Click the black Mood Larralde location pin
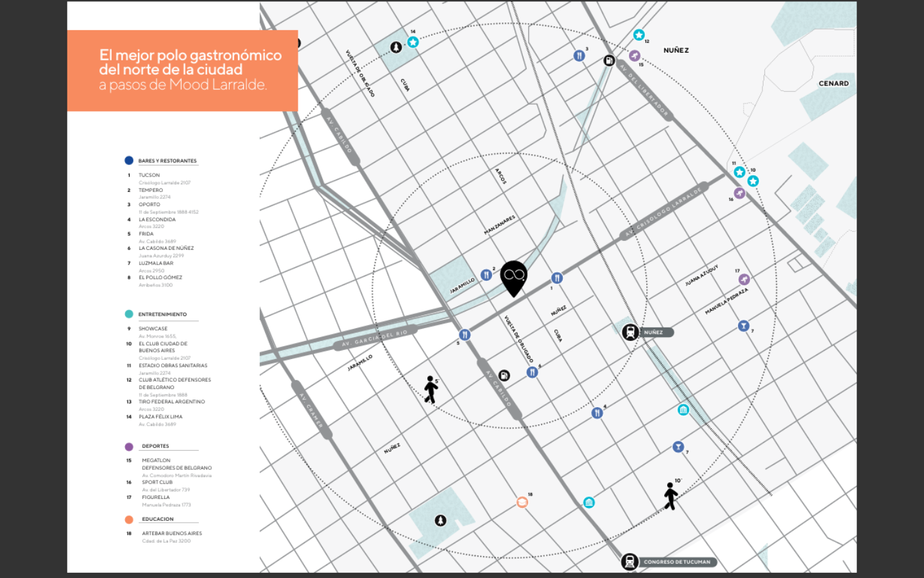The width and height of the screenshot is (924, 578). coord(513,278)
